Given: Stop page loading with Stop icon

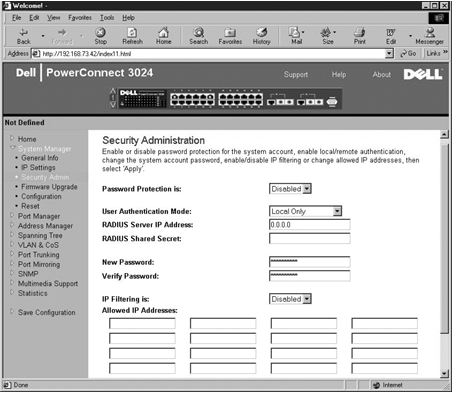Looking at the screenshot, I should 100,36.
